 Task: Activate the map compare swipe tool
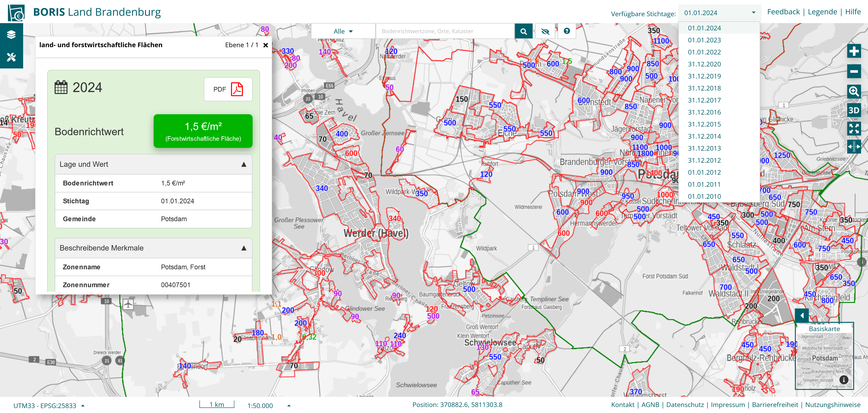pos(854,147)
